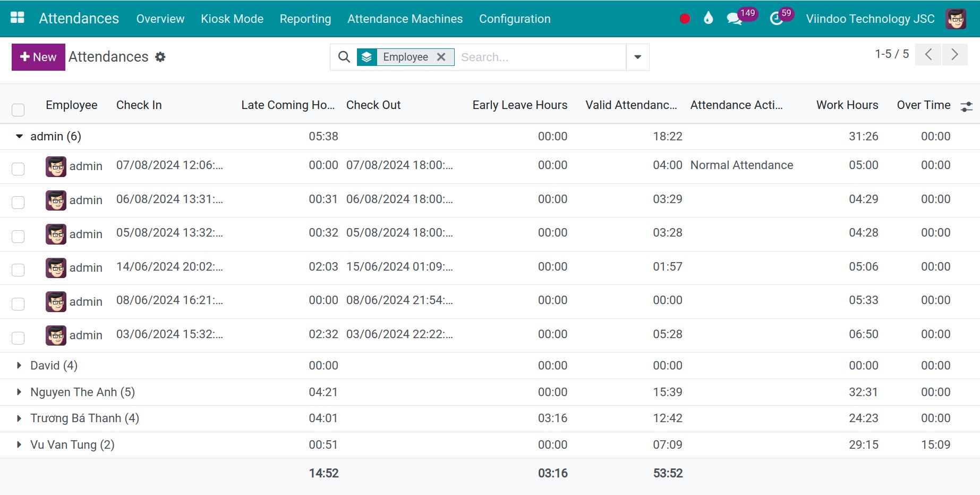Go to the previous page of records
The height and width of the screenshot is (495, 980).
928,54
